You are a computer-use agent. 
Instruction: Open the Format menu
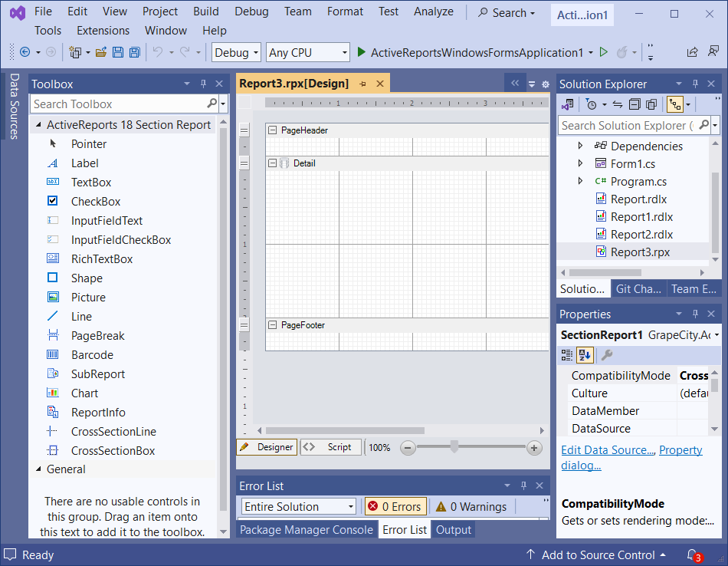pos(345,12)
